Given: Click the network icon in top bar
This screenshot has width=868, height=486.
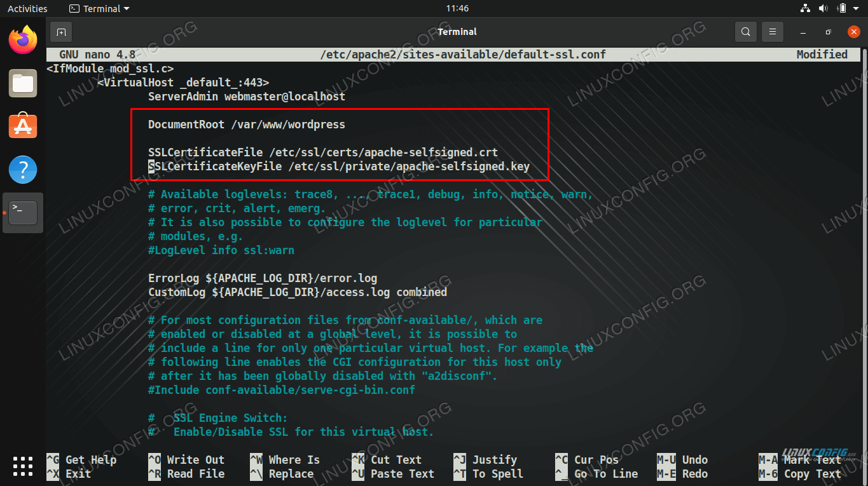Looking at the screenshot, I should 805,8.
